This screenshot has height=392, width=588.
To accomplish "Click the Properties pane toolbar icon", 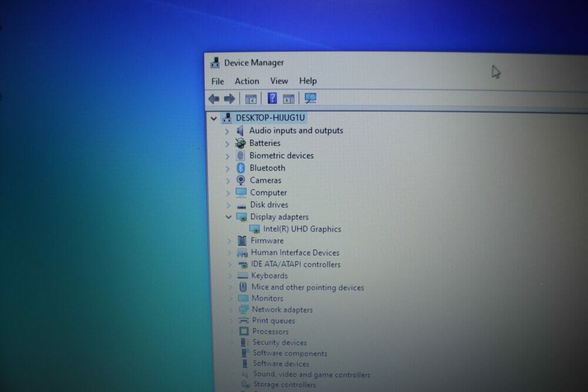I will [x=288, y=99].
